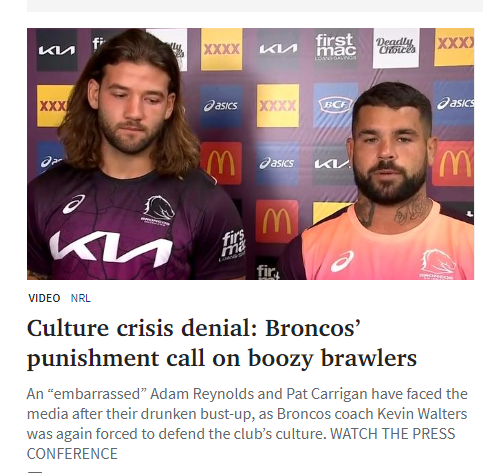483x473 pixels.
Task: Click the large Kia logo on purple jersey
Action: click(111, 247)
